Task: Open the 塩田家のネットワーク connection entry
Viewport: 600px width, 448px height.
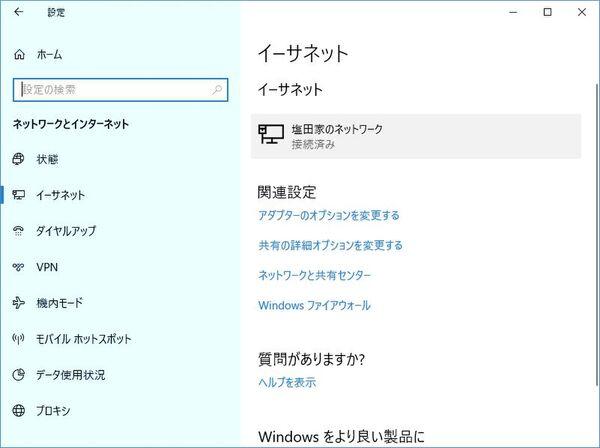Action: (x=416, y=136)
